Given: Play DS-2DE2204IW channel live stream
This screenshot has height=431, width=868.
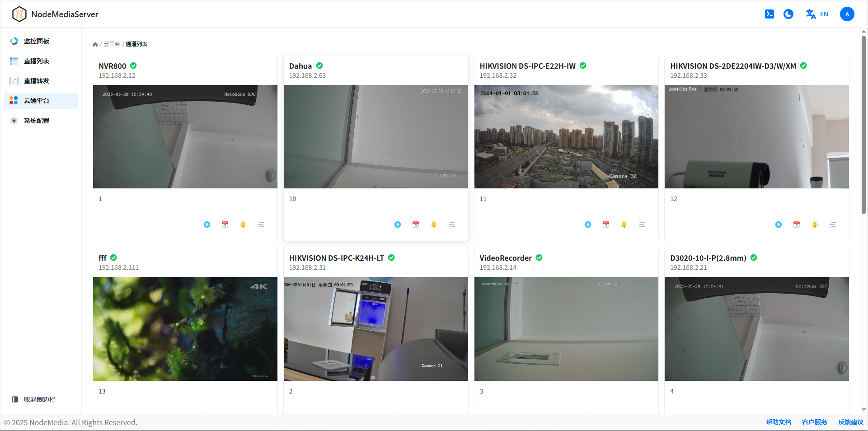Looking at the screenshot, I should tap(779, 225).
